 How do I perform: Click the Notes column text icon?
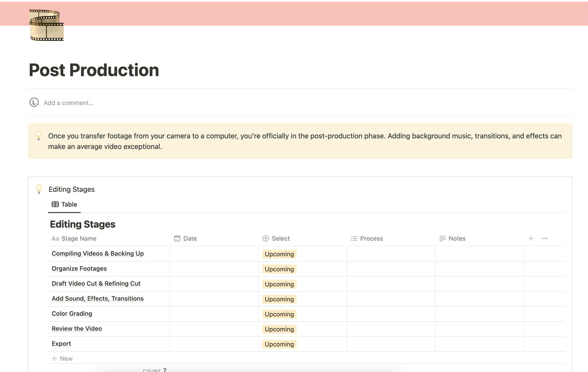442,239
